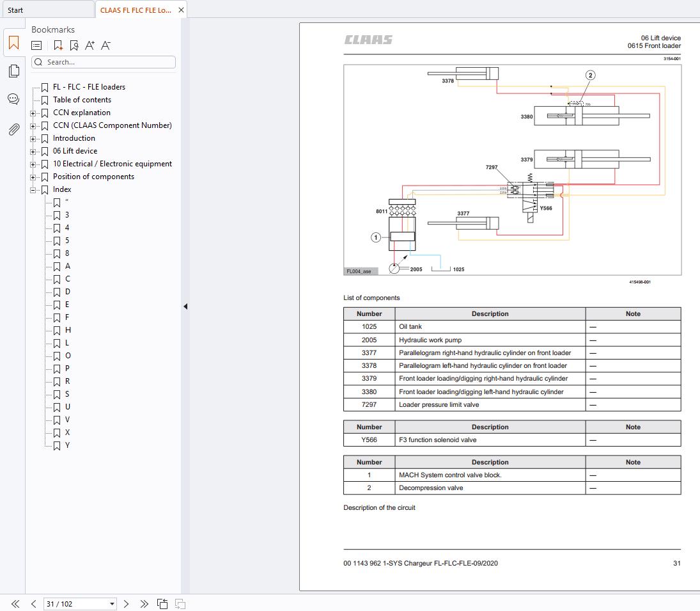Open the Attachments paperclip panel

click(13, 129)
